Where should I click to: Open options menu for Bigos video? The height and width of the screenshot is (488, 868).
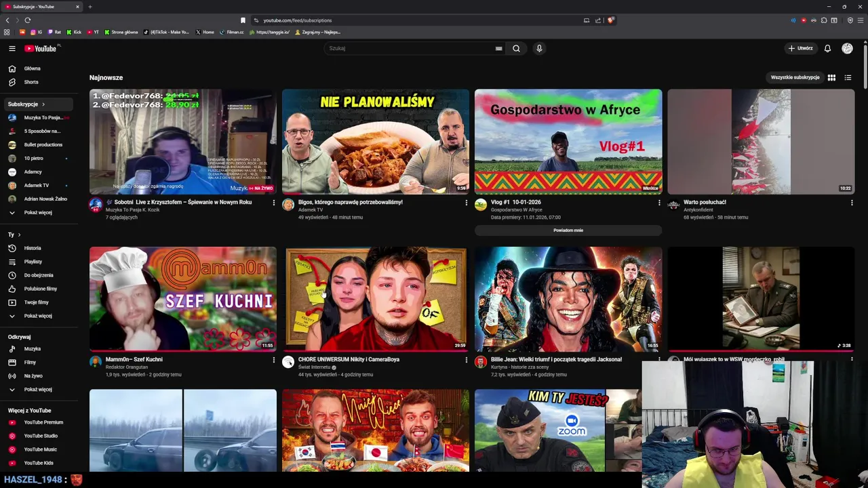(x=466, y=203)
